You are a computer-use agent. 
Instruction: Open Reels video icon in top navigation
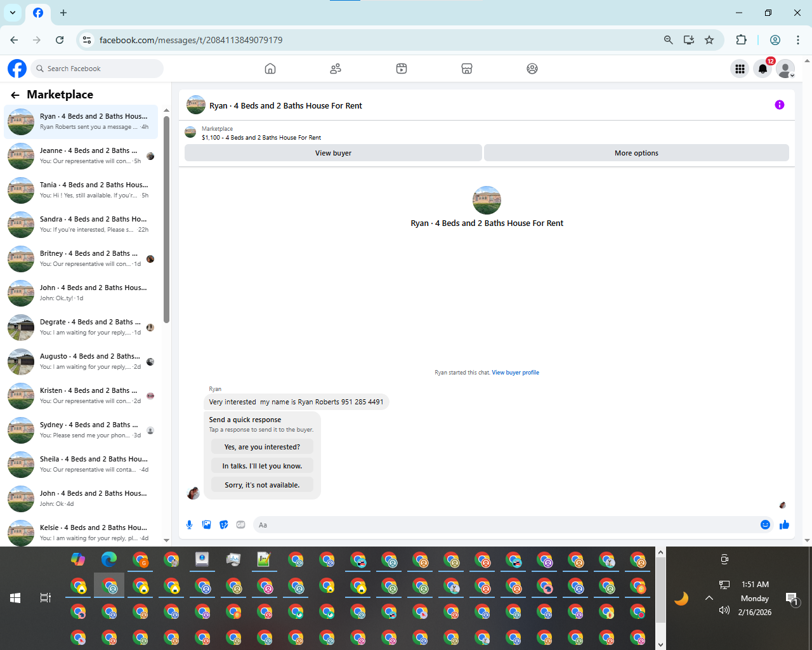(x=402, y=69)
